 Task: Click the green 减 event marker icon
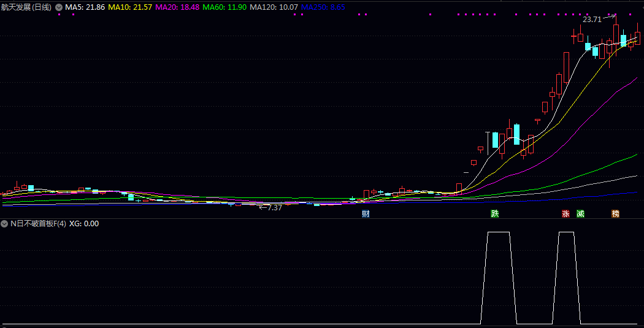tap(580, 213)
